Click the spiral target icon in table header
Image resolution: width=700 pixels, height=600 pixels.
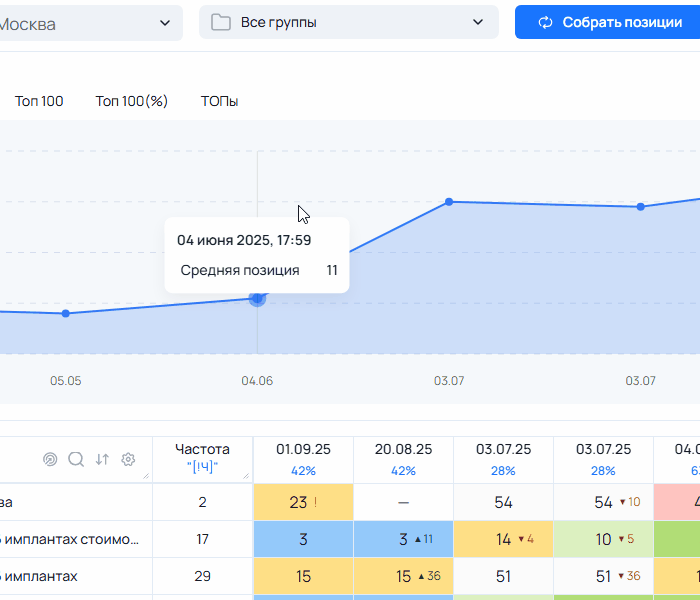point(50,459)
